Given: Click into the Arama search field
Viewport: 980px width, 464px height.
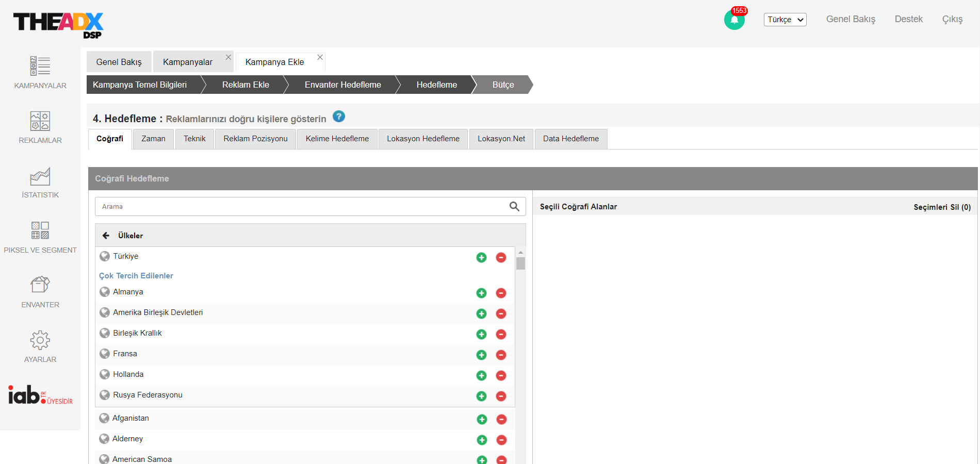Looking at the screenshot, I should [299, 206].
